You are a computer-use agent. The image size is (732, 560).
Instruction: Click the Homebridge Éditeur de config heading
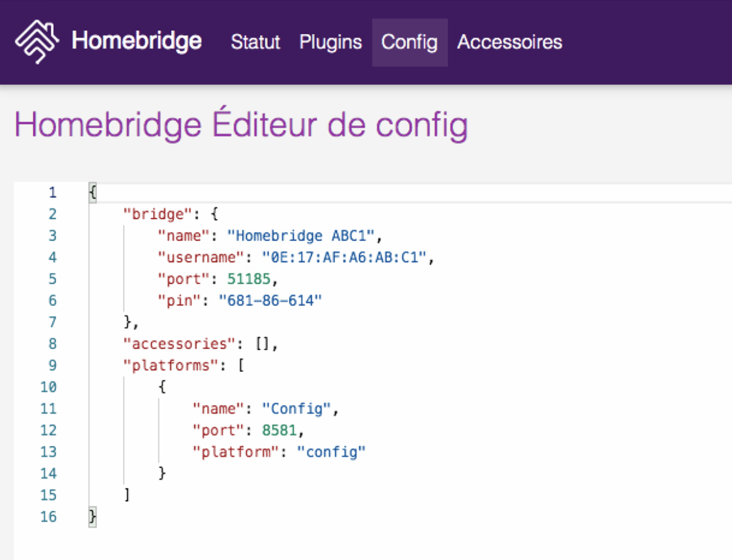(241, 124)
